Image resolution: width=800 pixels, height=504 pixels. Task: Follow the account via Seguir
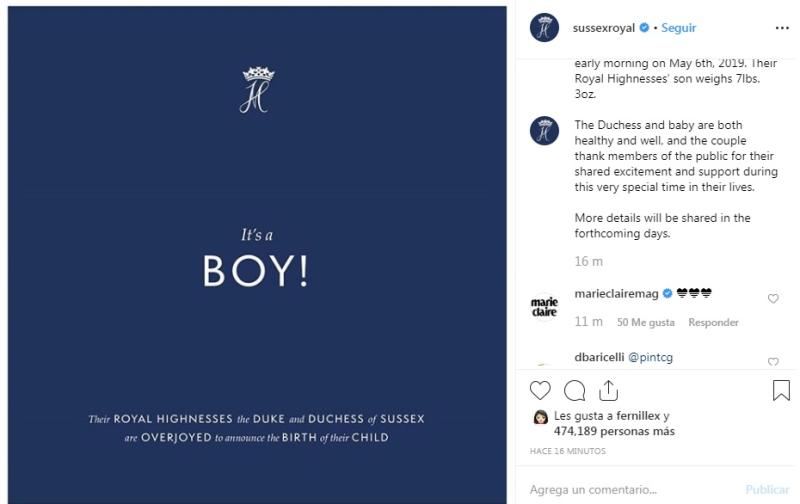(x=678, y=28)
